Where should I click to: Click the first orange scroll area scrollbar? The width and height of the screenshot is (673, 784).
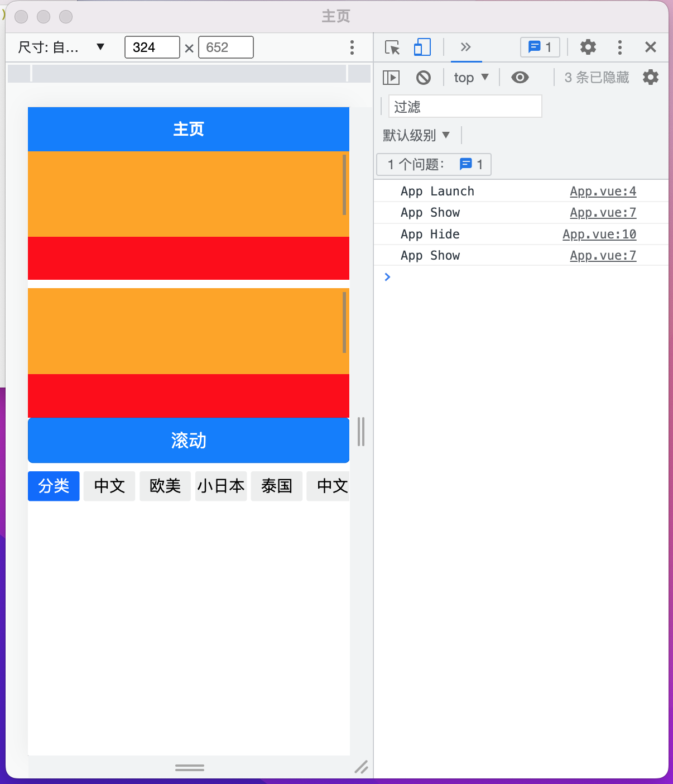coord(344,185)
